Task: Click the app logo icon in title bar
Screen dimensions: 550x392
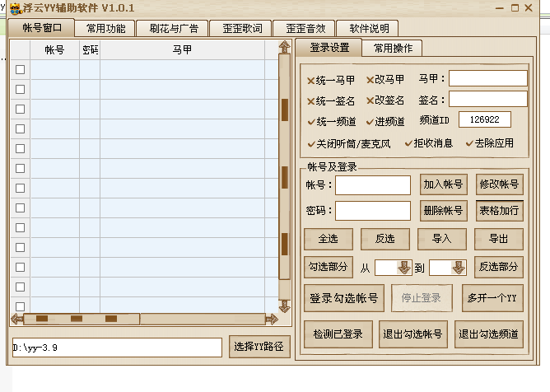Action: point(16,8)
